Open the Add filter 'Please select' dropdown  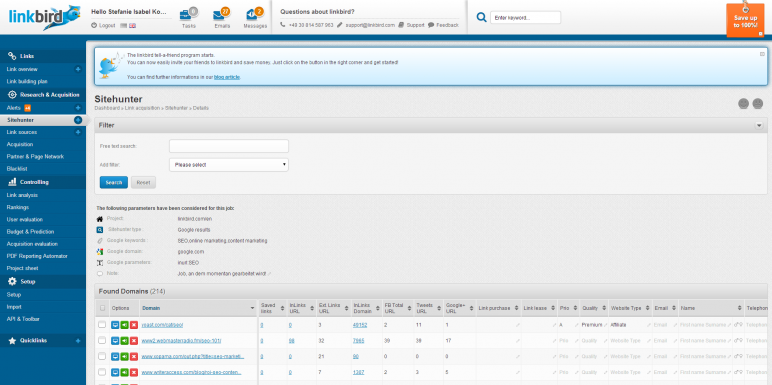point(229,165)
